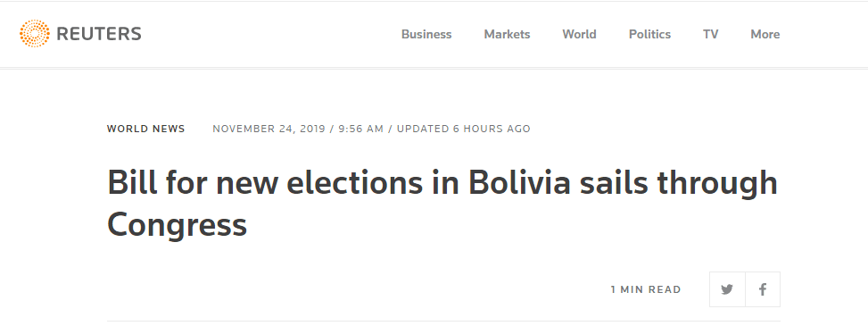The image size is (868, 326).
Task: Share article via Twitter bird icon
Action: pyautogui.click(x=727, y=289)
